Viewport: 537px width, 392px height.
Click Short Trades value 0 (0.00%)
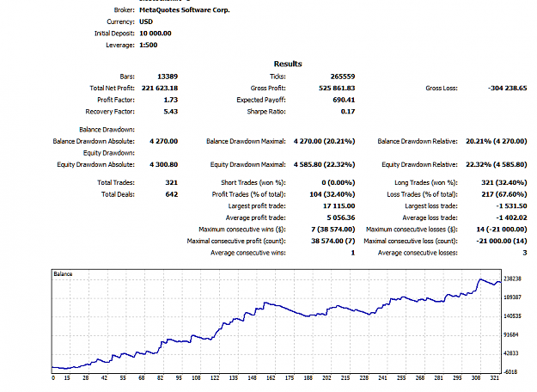coord(338,182)
